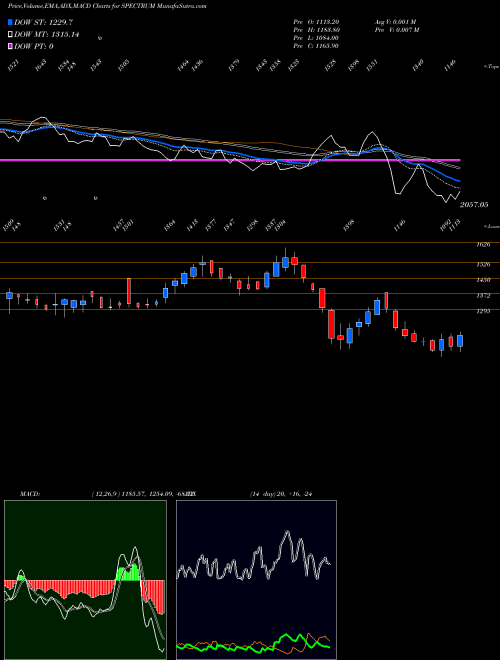Click the chart title mentioning SPECTRUM MunafaSutra.com
500x660 pixels.
coord(107,6)
